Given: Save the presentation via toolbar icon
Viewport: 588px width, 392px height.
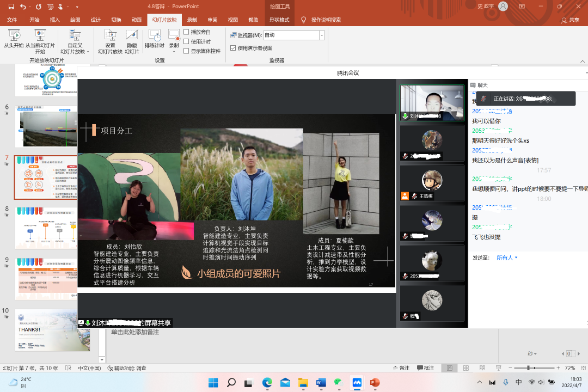Looking at the screenshot, I should coord(11,7).
